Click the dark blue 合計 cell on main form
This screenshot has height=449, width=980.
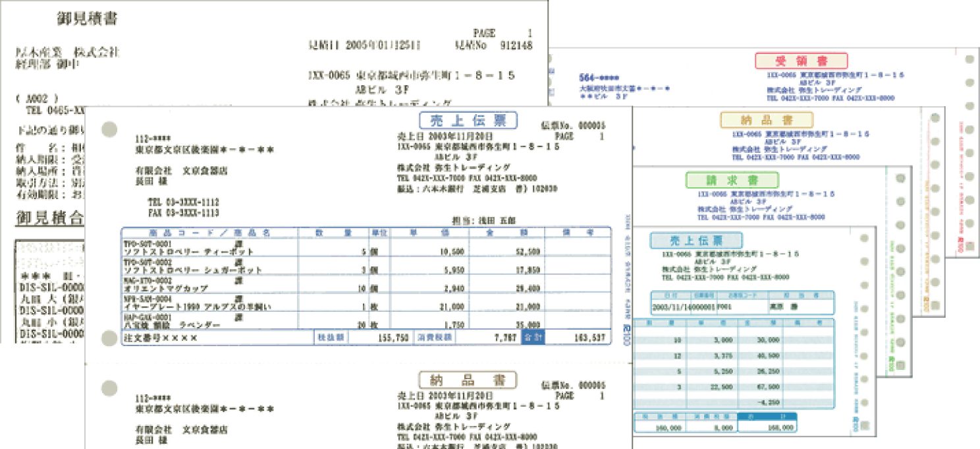pyautogui.click(x=533, y=338)
